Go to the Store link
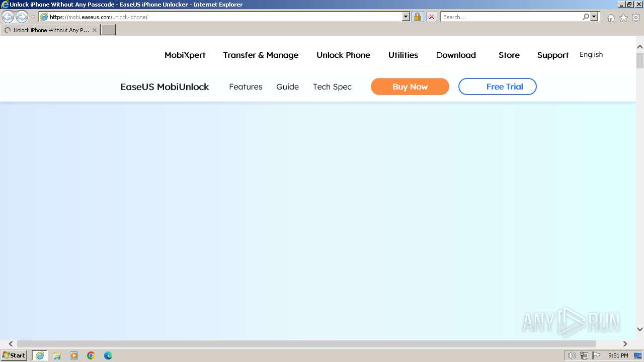644x362 pixels. pyautogui.click(x=509, y=55)
